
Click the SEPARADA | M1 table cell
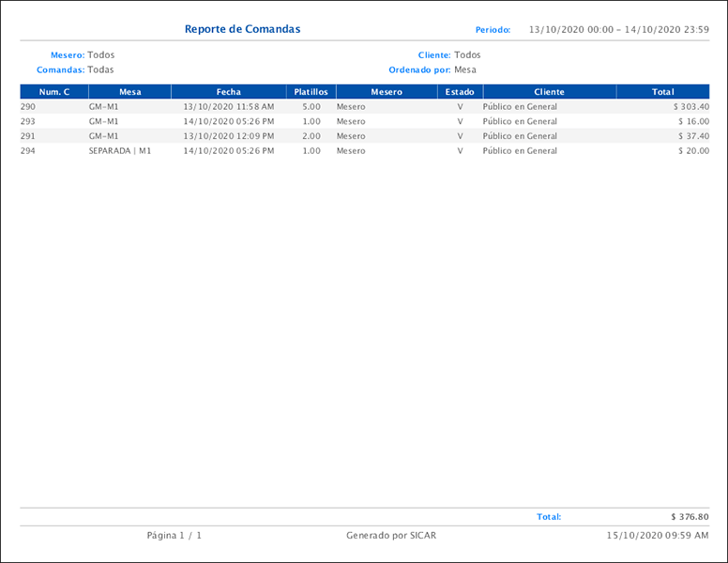120,150
